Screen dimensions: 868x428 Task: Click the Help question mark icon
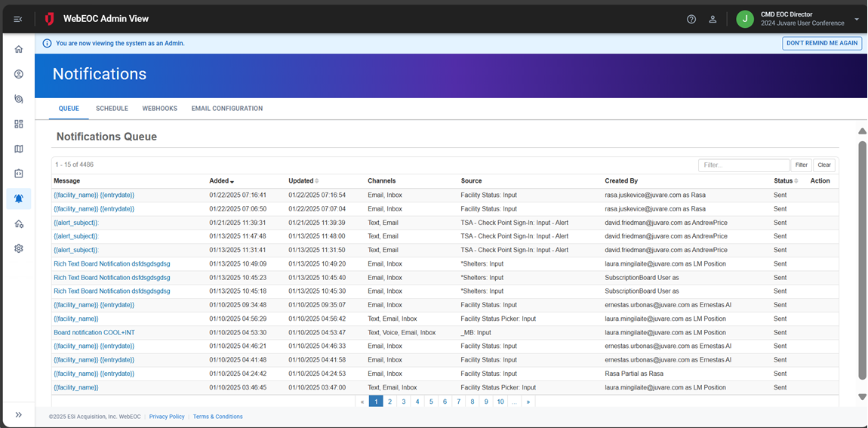[x=691, y=19]
